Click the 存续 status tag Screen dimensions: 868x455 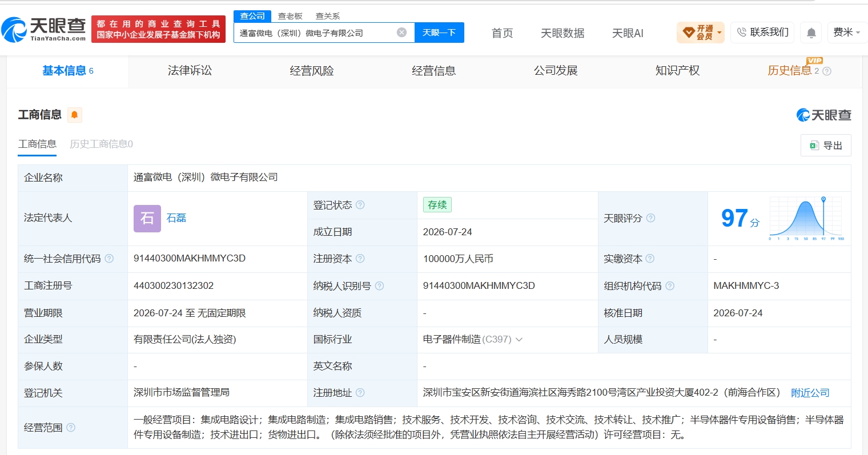(437, 205)
